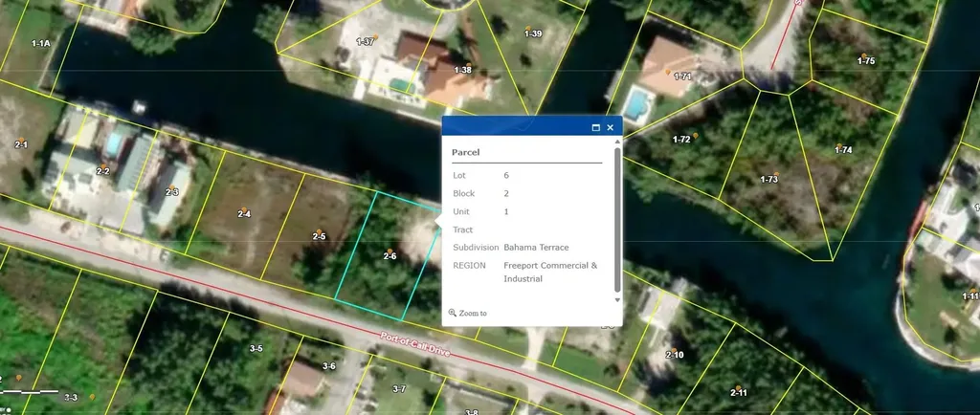This screenshot has width=980, height=415.
Task: Click the orange marker of parcel 1-72
Action: [696, 135]
